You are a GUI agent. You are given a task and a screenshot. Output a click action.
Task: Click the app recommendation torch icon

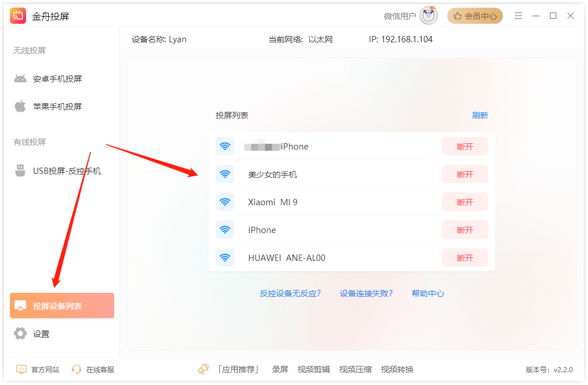pyautogui.click(x=204, y=369)
